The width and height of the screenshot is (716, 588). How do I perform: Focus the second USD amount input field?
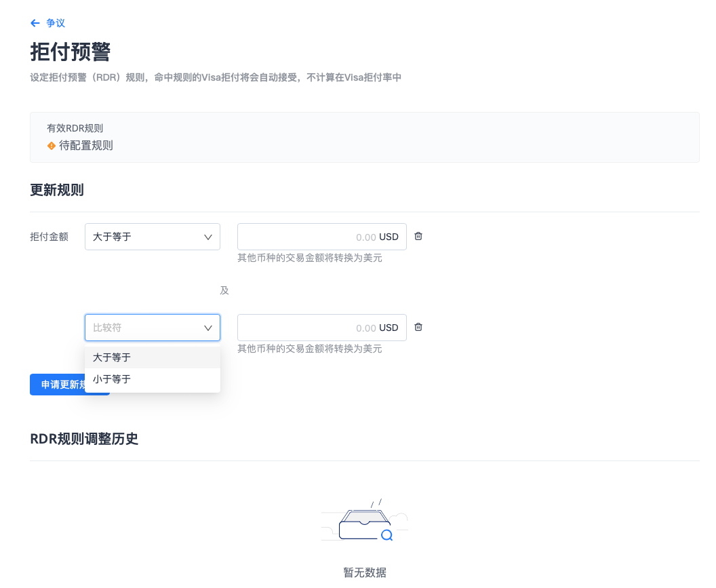coord(305,328)
